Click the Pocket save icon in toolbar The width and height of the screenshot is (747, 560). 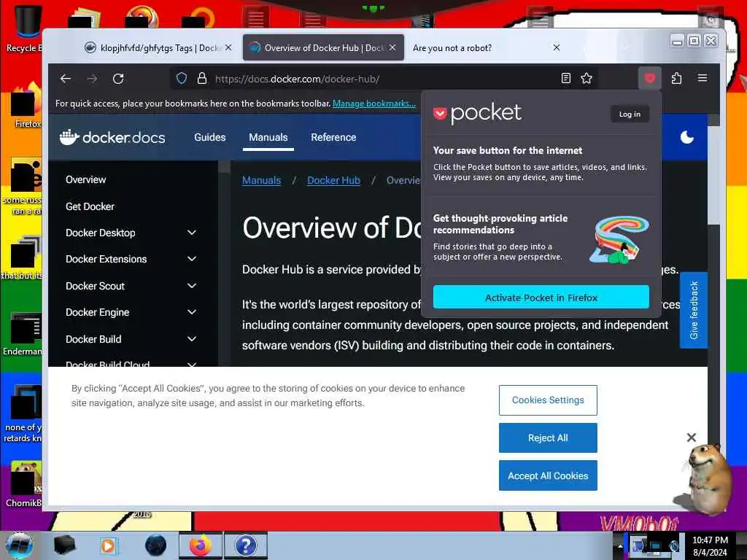[x=650, y=78]
